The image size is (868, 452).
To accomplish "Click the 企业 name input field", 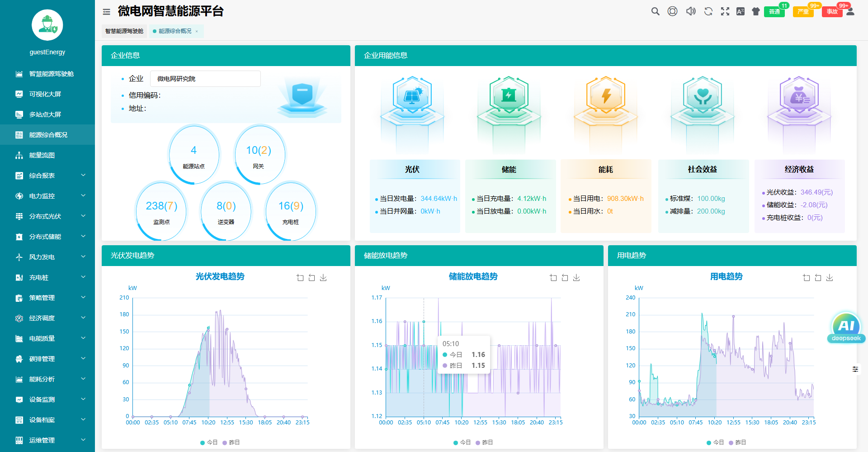I will 205,79.
